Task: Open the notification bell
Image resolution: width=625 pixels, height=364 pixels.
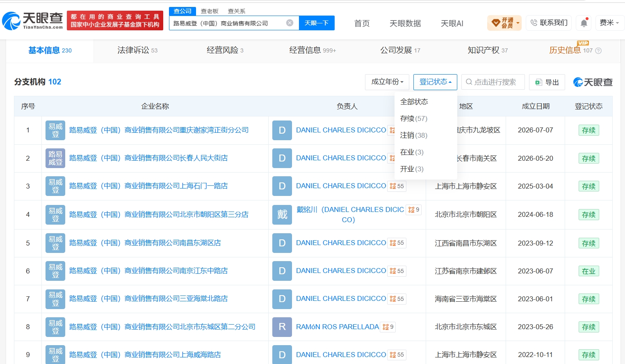Action: point(584,23)
